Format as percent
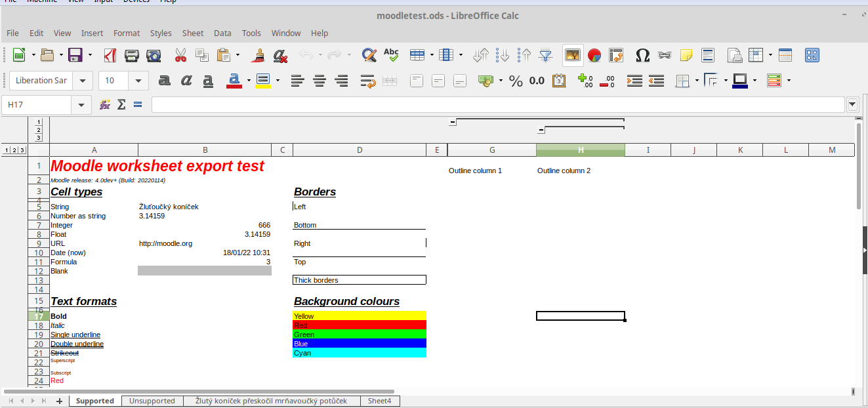The image size is (868, 408). pos(516,81)
